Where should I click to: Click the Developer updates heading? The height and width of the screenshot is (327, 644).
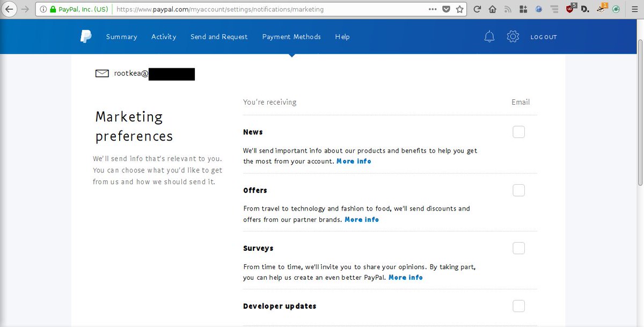pos(280,306)
